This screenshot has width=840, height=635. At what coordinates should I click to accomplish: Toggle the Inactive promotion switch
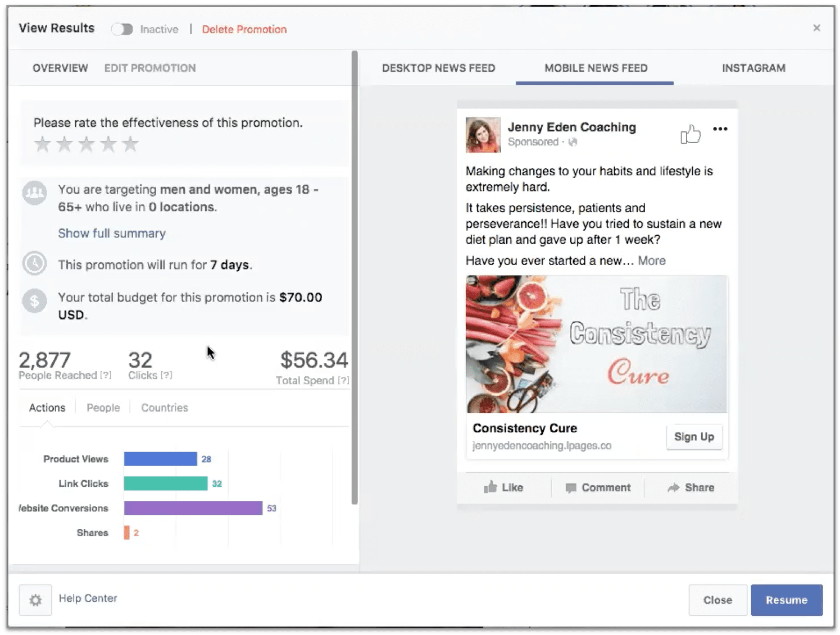121,29
